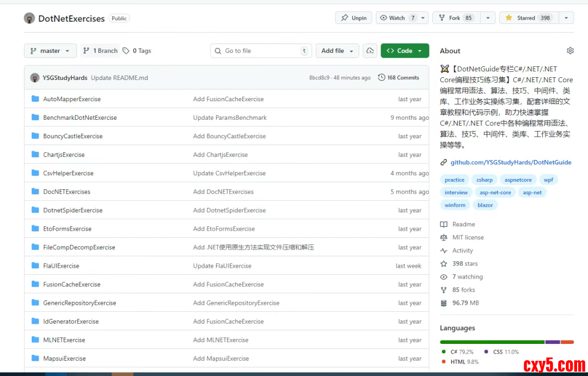Expand the green Code dropdown
The width and height of the screenshot is (588, 376).
405,51
